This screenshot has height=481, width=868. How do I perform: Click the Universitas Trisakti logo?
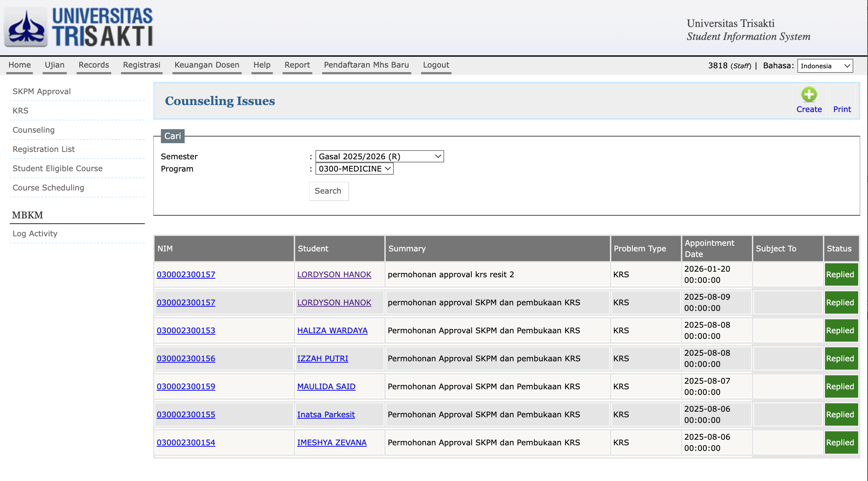pos(79,27)
